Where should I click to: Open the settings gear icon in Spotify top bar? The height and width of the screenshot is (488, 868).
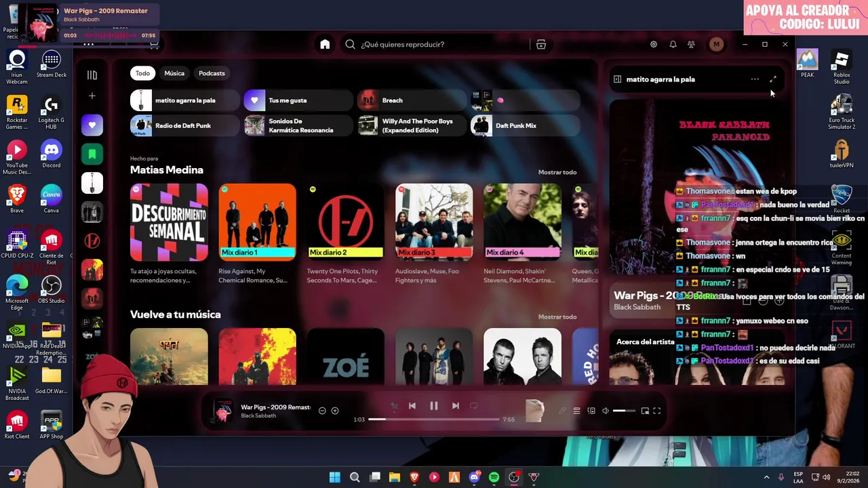coord(654,44)
